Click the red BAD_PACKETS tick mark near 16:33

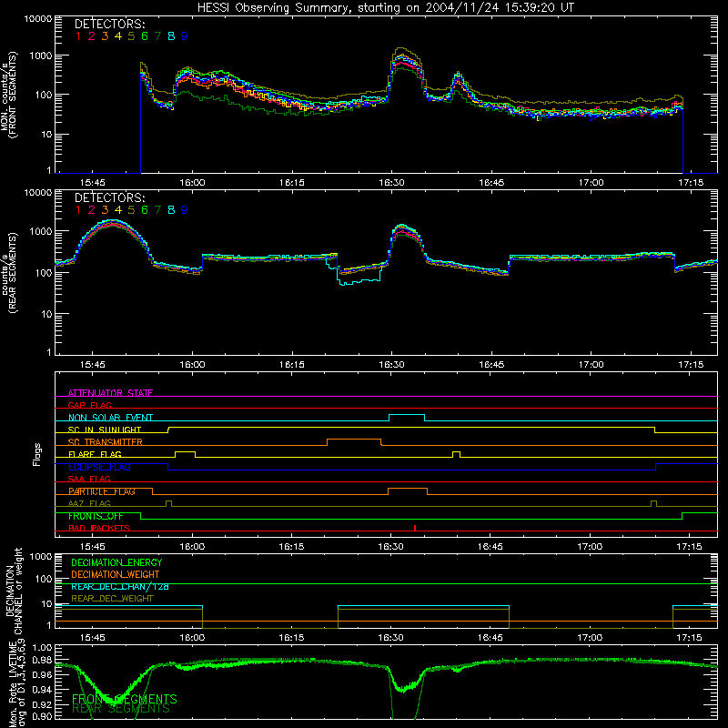click(415, 528)
